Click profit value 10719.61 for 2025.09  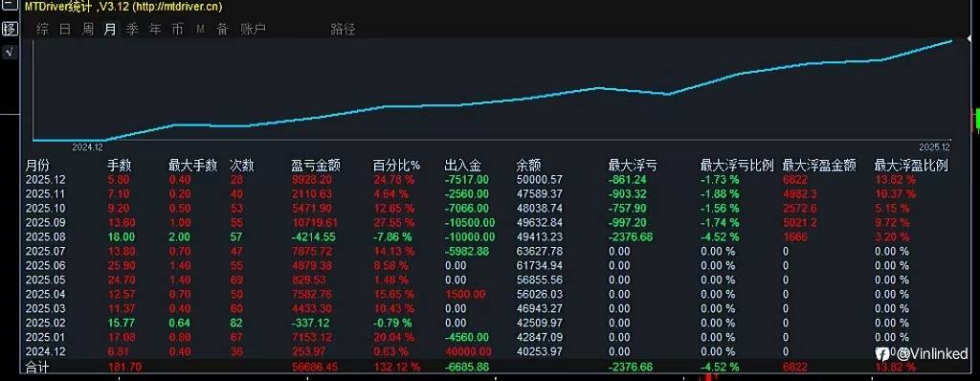314,223
